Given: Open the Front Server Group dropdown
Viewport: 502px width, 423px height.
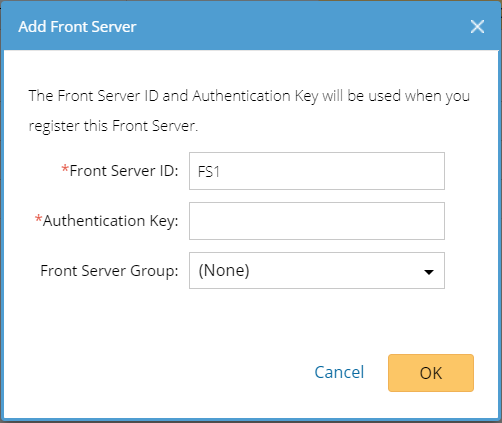Looking at the screenshot, I should (x=317, y=270).
